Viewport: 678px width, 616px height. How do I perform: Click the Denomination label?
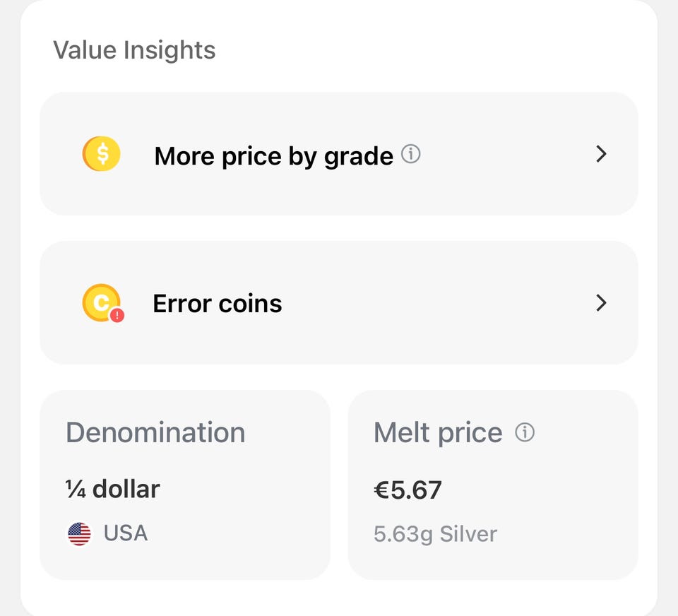click(155, 432)
